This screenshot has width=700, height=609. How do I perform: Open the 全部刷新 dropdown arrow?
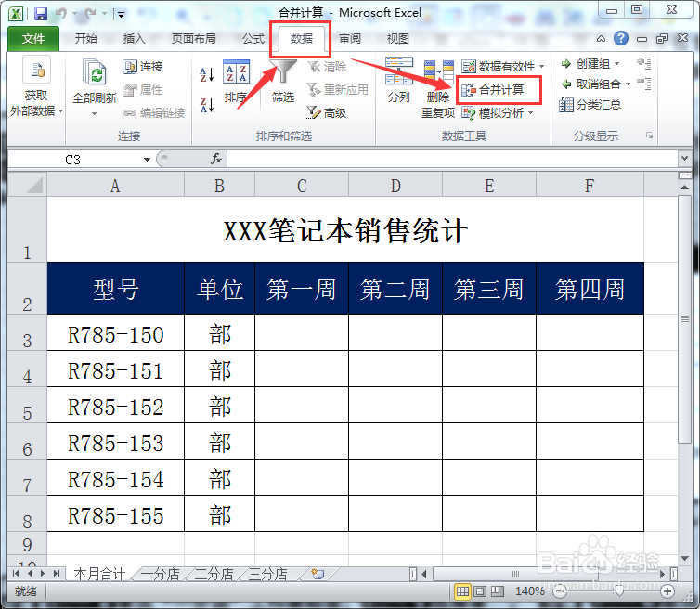(94, 114)
